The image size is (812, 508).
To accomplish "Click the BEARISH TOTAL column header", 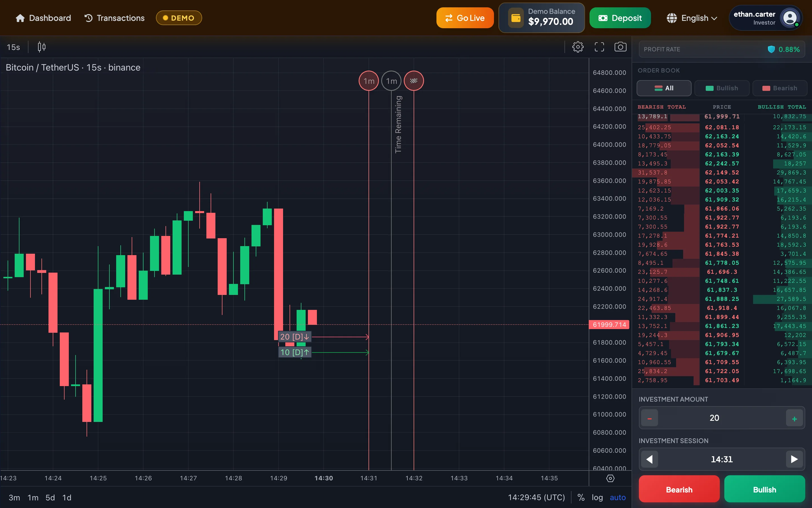I will click(x=662, y=107).
